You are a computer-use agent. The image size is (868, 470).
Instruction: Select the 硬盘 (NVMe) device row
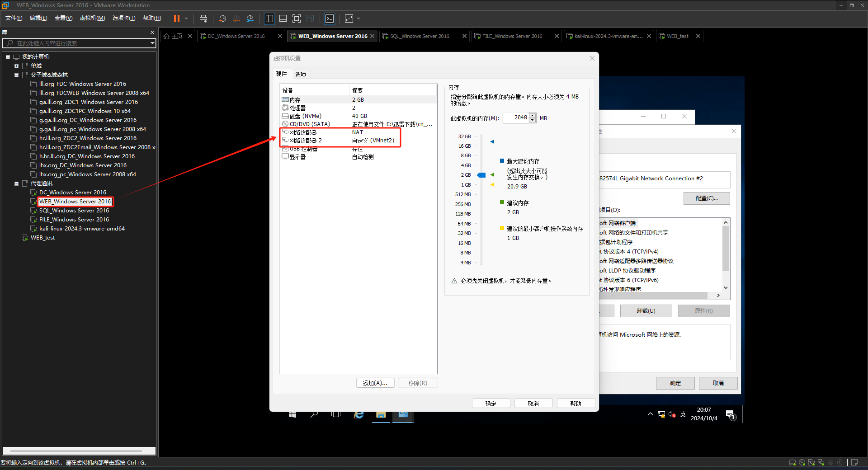(358, 116)
